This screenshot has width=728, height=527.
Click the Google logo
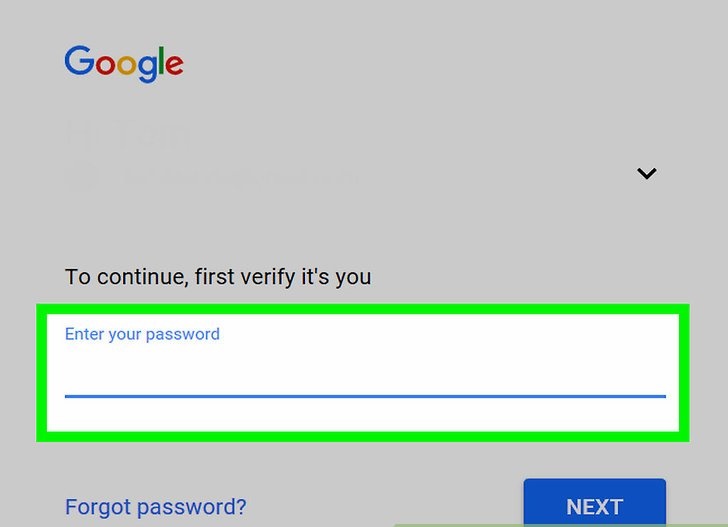pos(124,63)
